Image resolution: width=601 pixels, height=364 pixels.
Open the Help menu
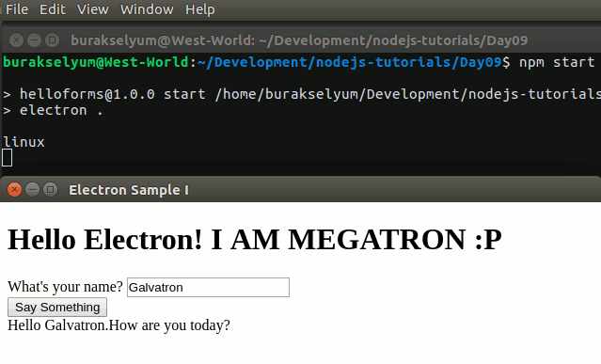pyautogui.click(x=199, y=9)
